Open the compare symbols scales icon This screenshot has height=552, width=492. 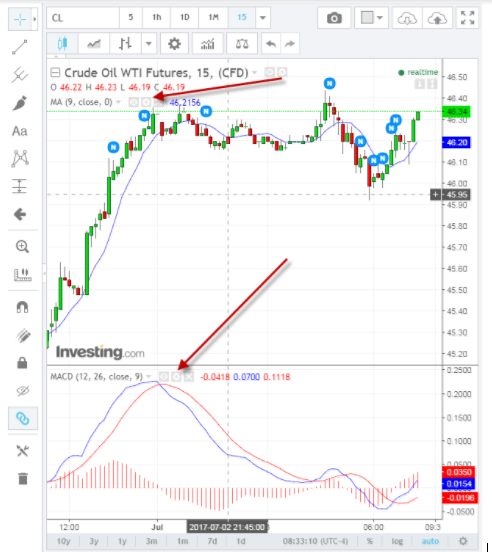coord(242,44)
